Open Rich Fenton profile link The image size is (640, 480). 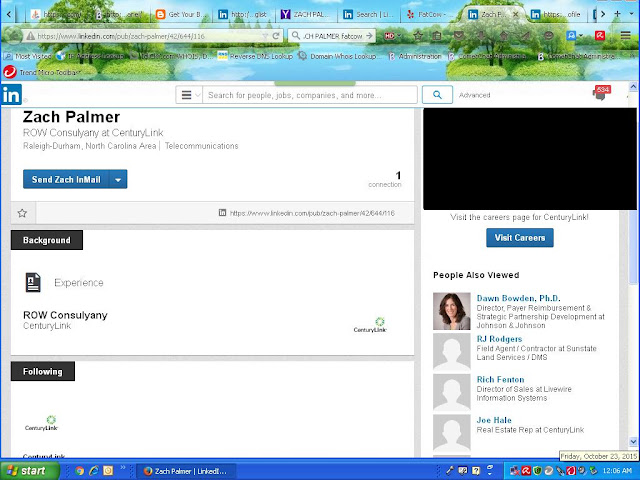500,379
